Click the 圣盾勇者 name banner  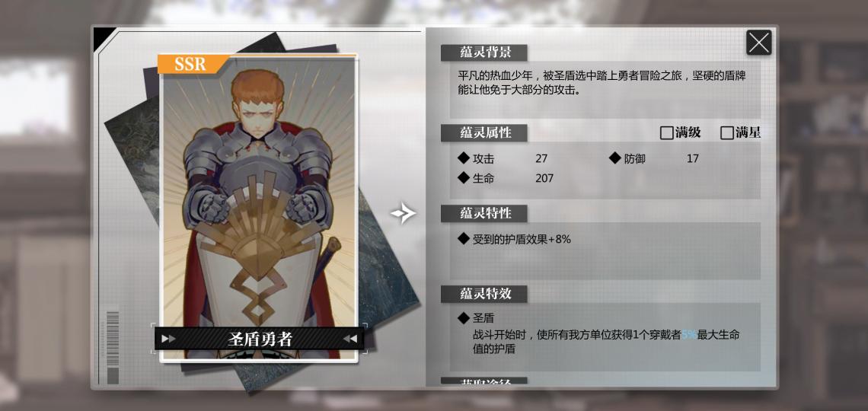tap(259, 339)
